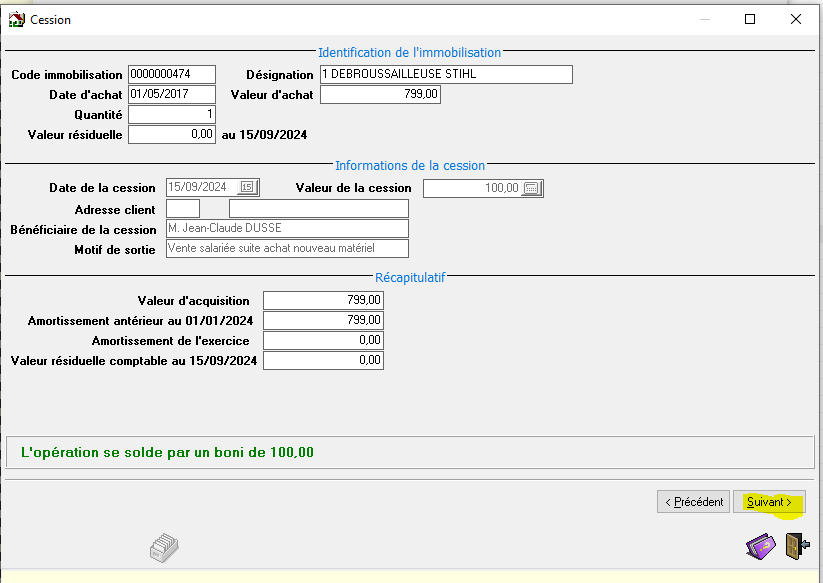Click the exit door icon

(796, 547)
